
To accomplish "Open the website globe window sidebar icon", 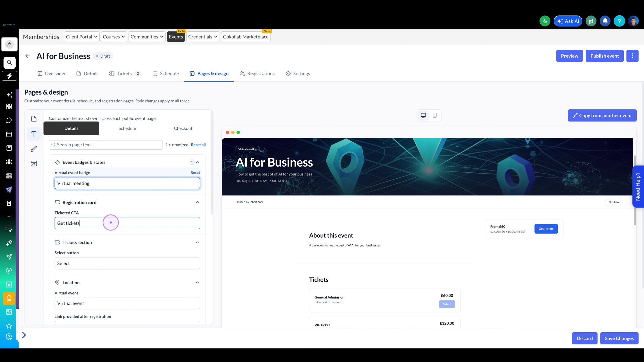I will 9,285.
